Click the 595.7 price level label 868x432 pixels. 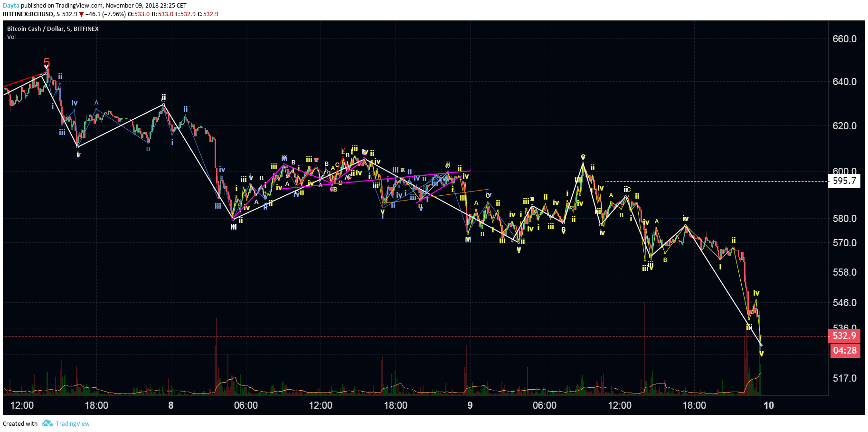tap(844, 181)
